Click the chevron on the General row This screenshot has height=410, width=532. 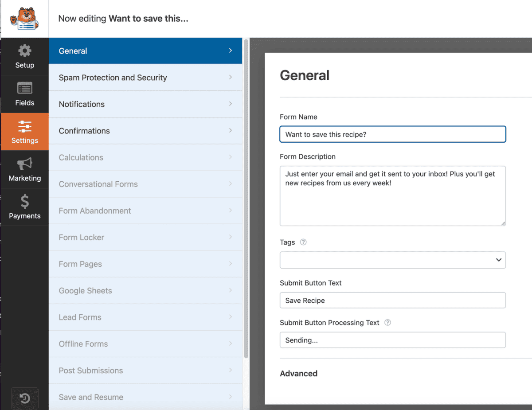pos(231,51)
